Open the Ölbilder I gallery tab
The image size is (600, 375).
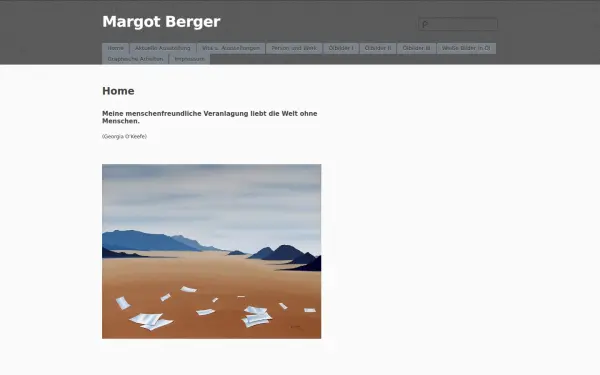click(341, 48)
